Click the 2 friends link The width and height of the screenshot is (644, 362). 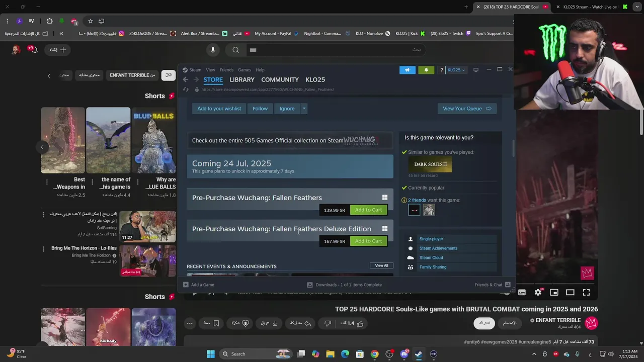(x=417, y=200)
